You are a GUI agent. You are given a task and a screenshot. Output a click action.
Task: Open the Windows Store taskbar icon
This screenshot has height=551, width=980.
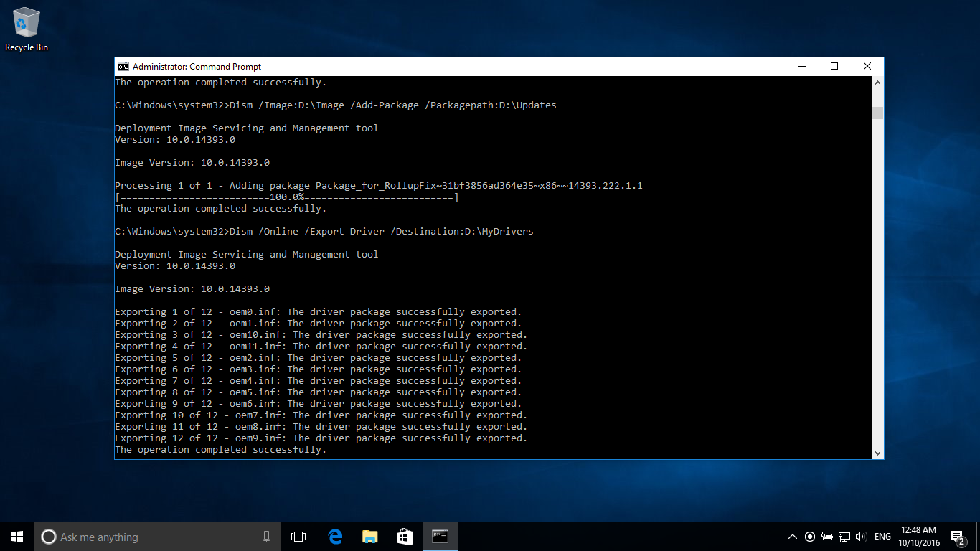(x=405, y=537)
